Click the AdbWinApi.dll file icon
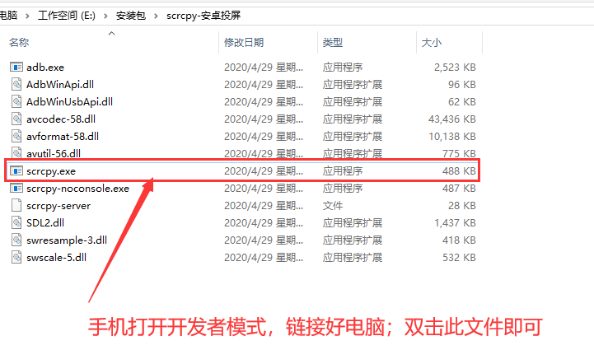This screenshot has height=364, width=594. (16, 85)
